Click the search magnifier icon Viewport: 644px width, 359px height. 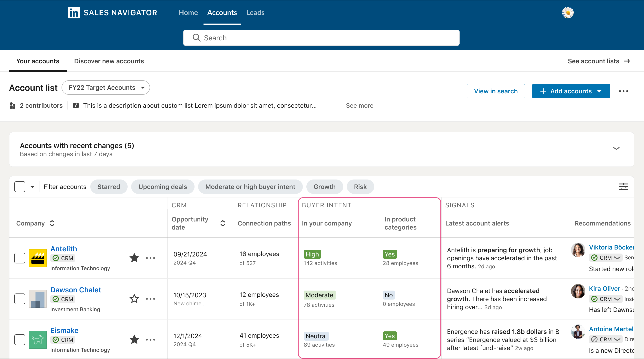tap(197, 38)
